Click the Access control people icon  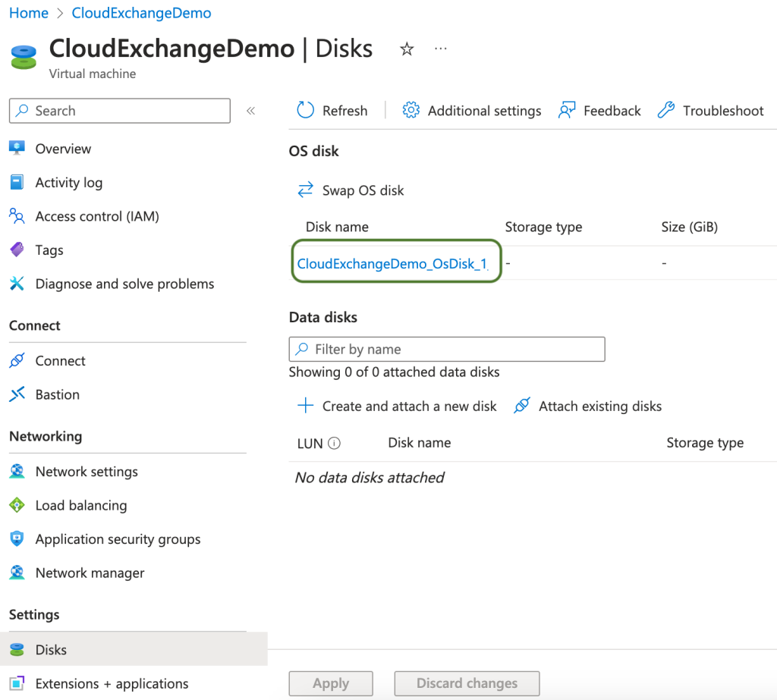[17, 216]
